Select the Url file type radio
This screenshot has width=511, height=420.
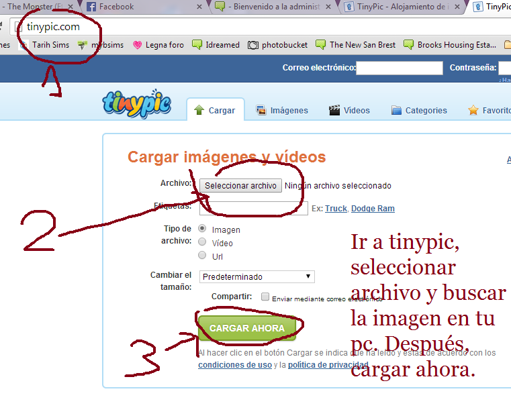click(x=202, y=255)
